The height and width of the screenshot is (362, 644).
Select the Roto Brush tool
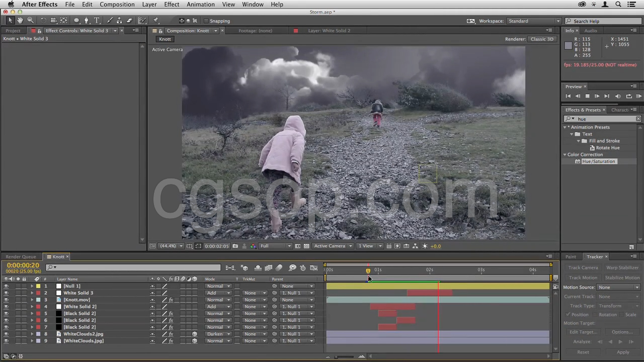142,21
